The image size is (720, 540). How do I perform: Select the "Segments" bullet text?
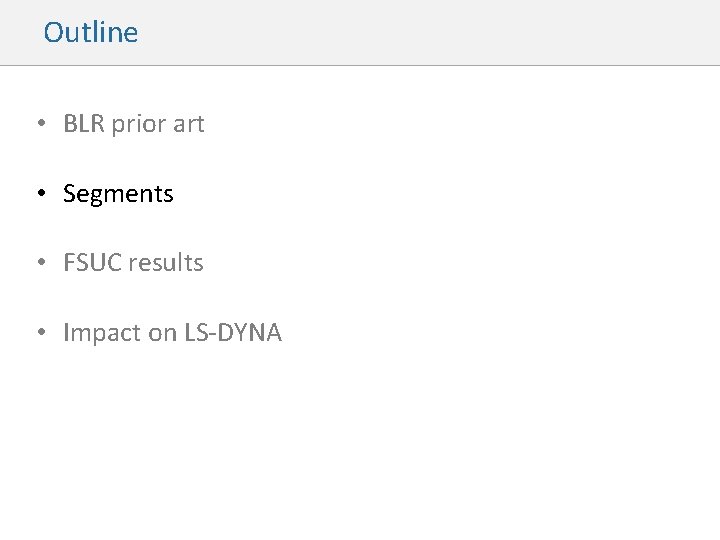[118, 194]
